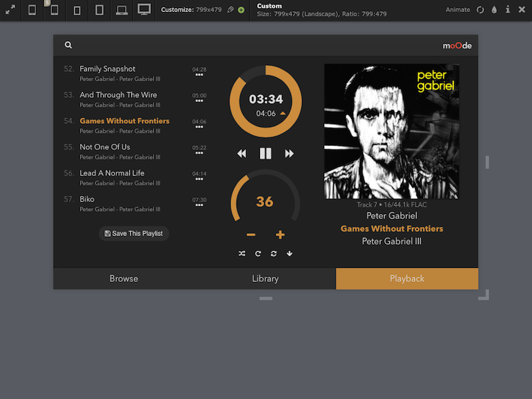Toggle shuffle random playback
Screen dimensions: 532x399
pyautogui.click(x=241, y=253)
